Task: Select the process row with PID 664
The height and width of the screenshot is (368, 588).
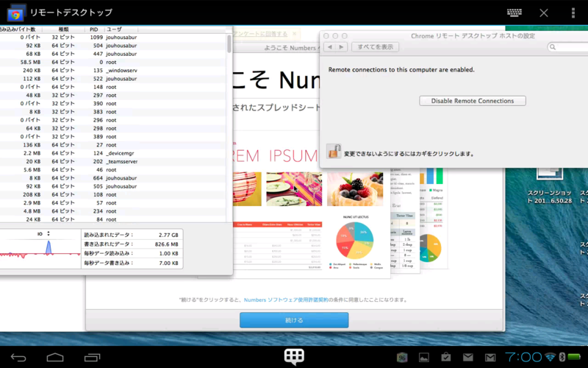Action: click(113, 177)
